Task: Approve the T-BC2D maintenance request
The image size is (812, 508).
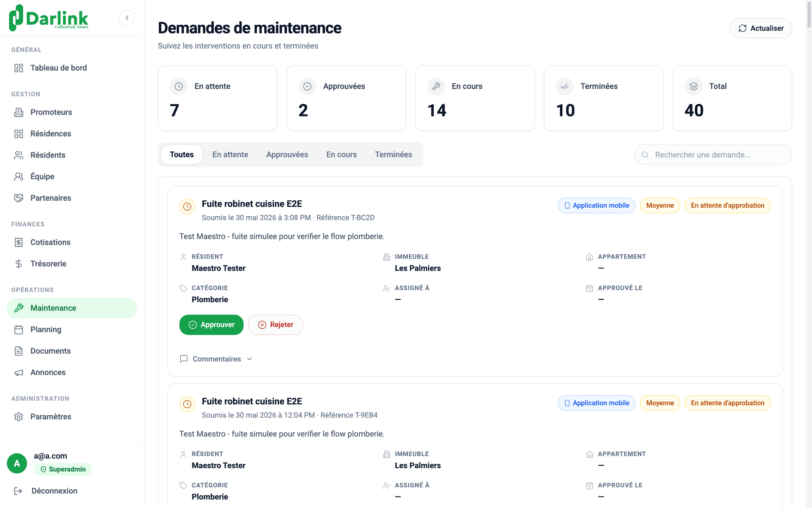Action: point(211,324)
